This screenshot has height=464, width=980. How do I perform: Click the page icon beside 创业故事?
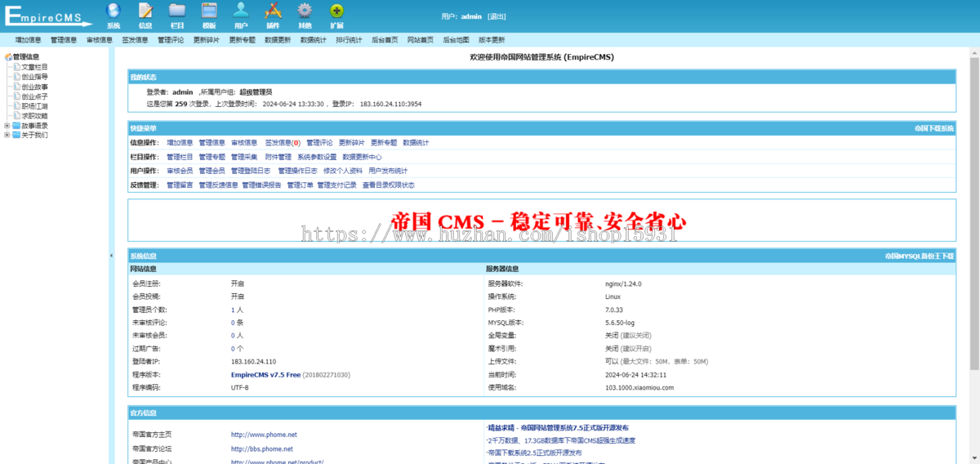[16, 87]
